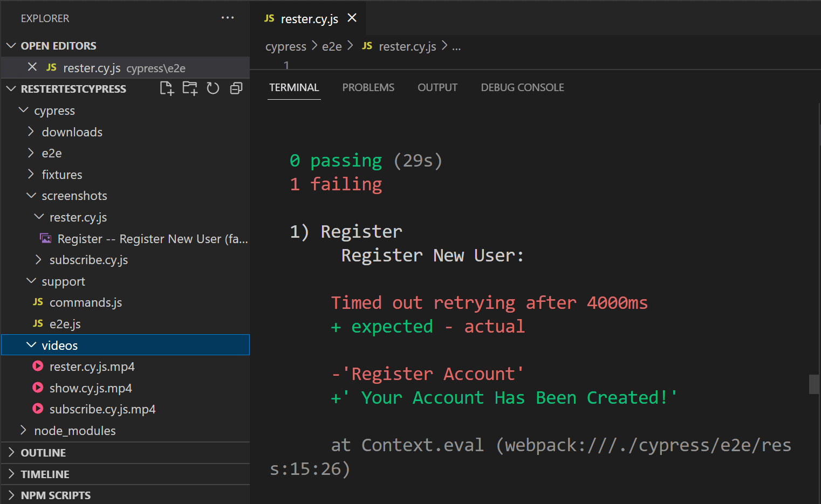Switch to the DEBUG CONSOLE tab
Image resolution: width=821 pixels, height=504 pixels.
[522, 87]
